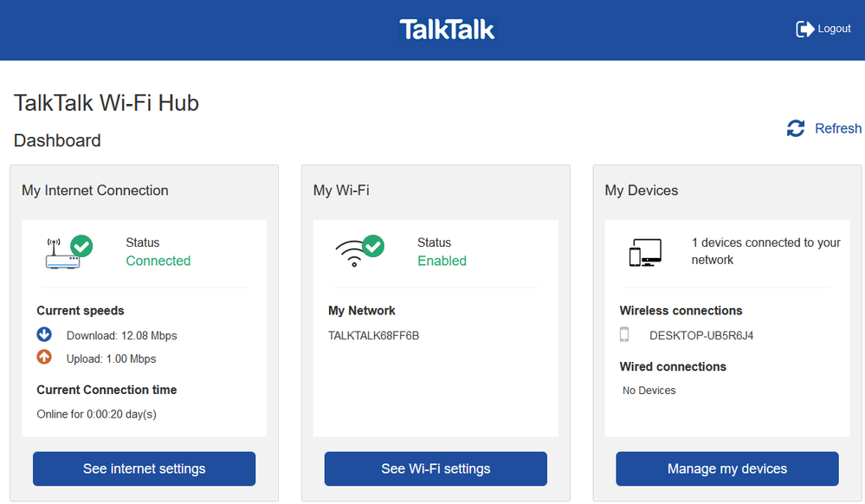Click the Refresh circular arrows icon
The image size is (865, 504).
[796, 128]
